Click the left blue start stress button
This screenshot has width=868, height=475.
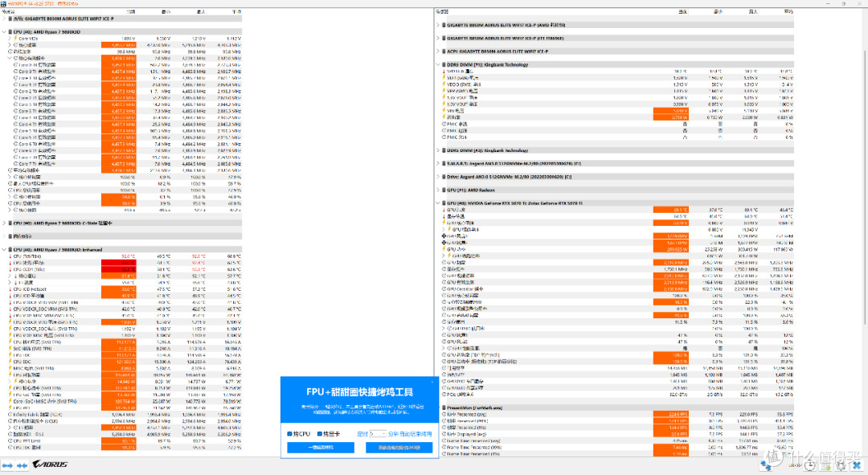pos(321,447)
